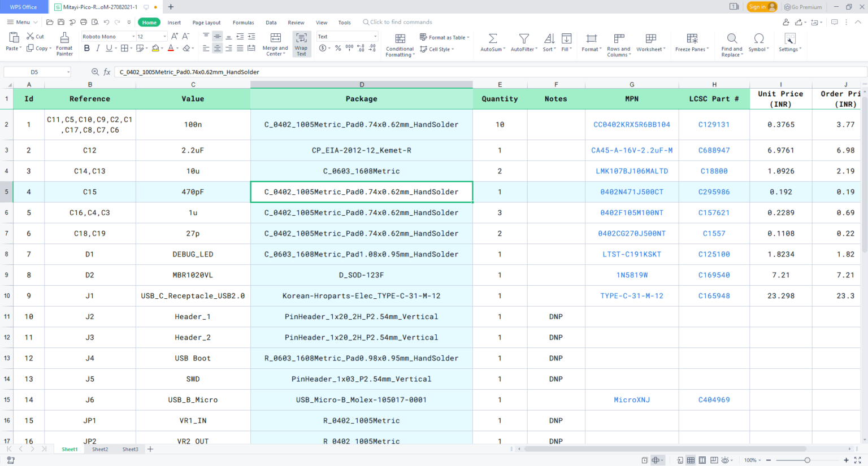Switch to Sheet2
The width and height of the screenshot is (868, 466).
pyautogui.click(x=100, y=449)
